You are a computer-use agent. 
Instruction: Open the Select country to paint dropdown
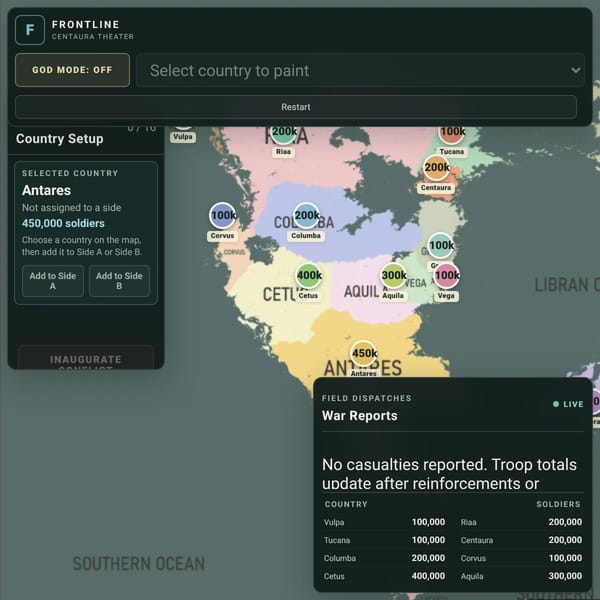tap(360, 70)
